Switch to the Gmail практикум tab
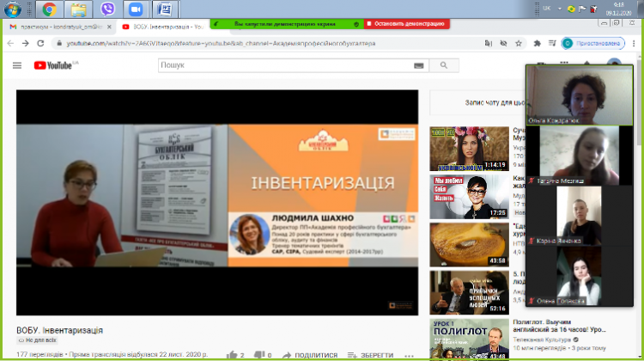Screen dimensions: 644x361 [56, 27]
